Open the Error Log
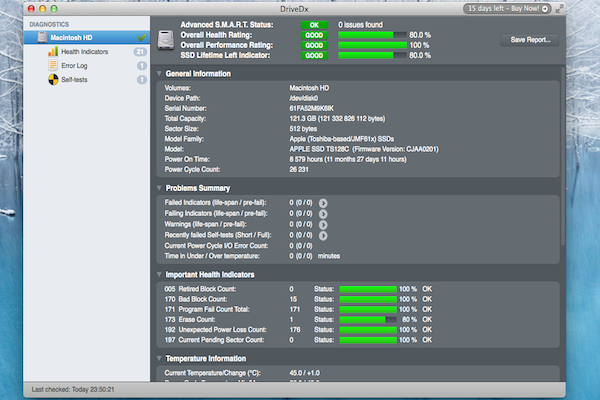The image size is (600, 400). click(x=74, y=66)
